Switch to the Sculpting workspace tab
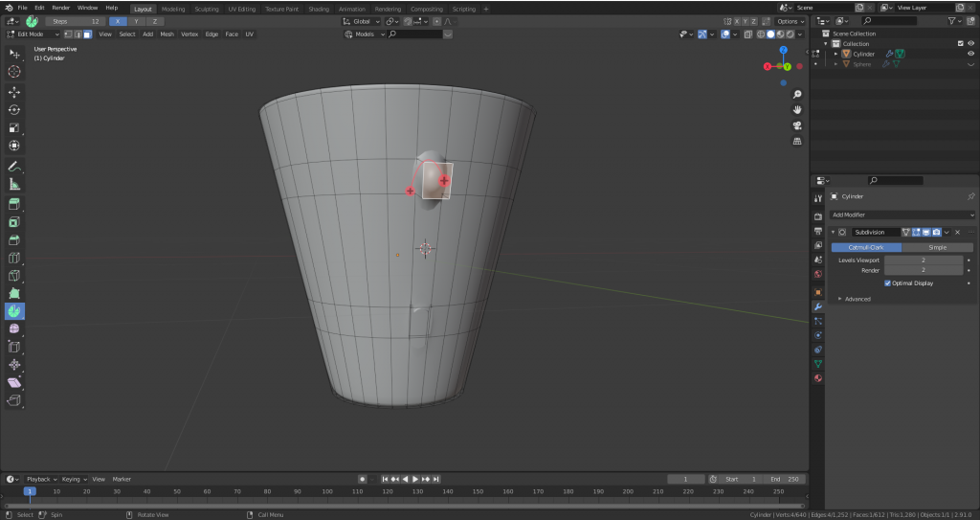 pos(206,9)
